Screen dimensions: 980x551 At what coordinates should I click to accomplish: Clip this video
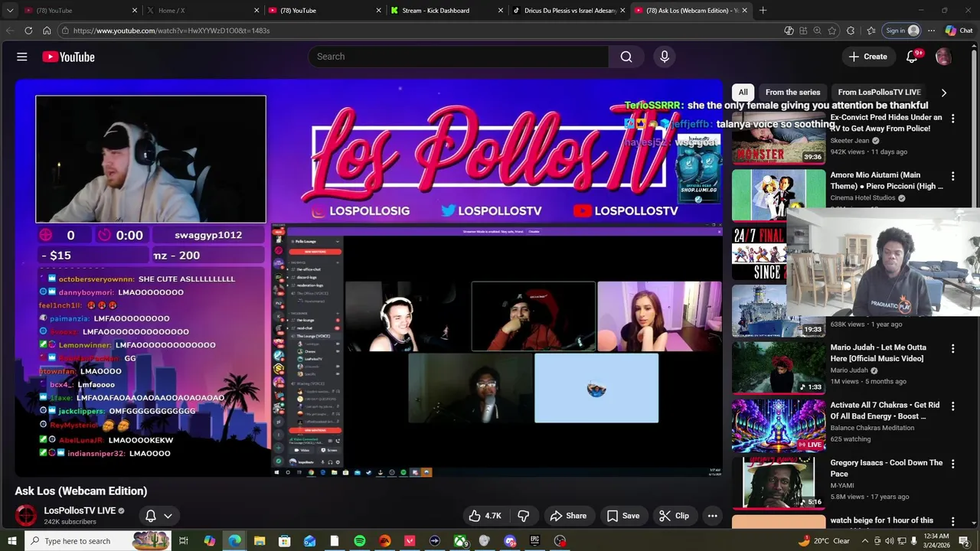point(675,516)
